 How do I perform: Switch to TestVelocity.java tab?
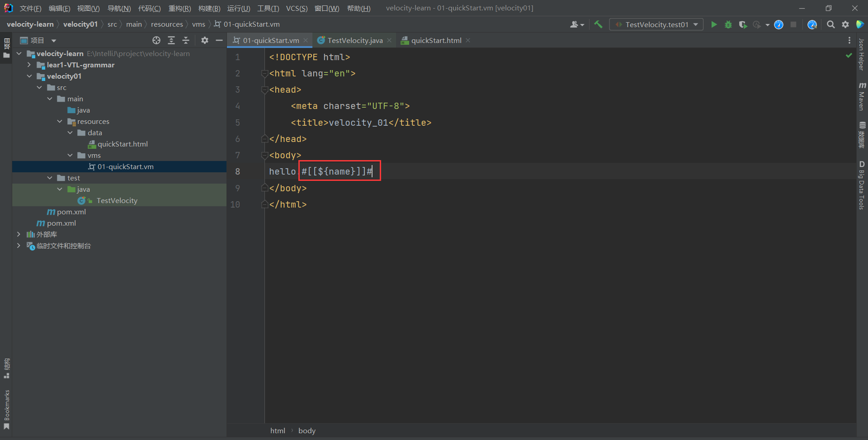355,40
